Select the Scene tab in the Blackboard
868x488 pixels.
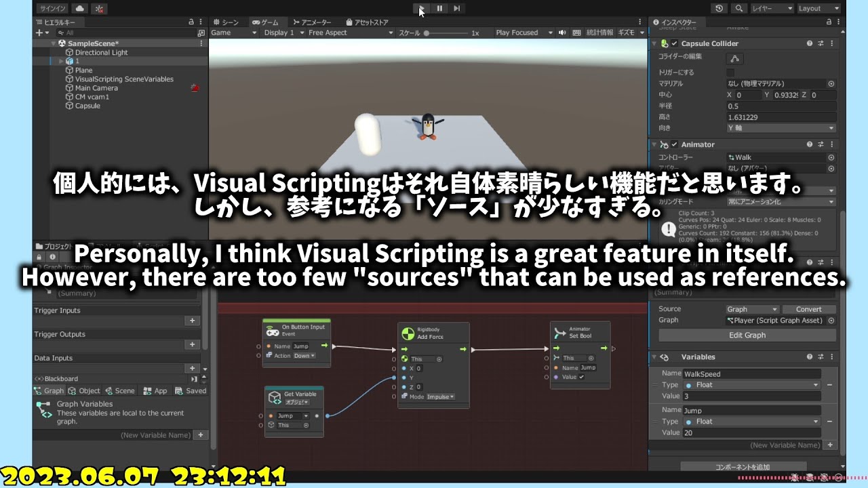click(x=120, y=391)
